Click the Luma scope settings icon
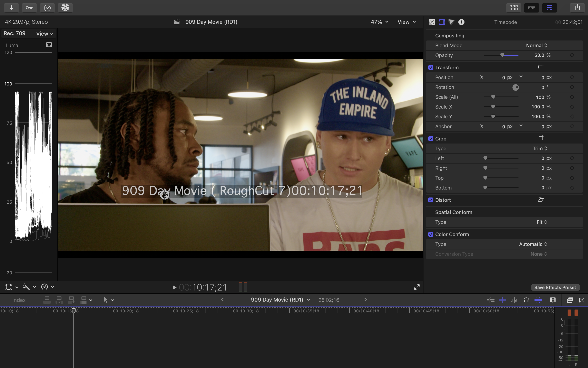 pos(49,45)
